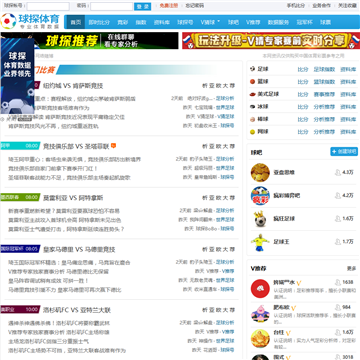Open the 更多 link in V推荐 panel
360x360 pixels.
[351, 268]
